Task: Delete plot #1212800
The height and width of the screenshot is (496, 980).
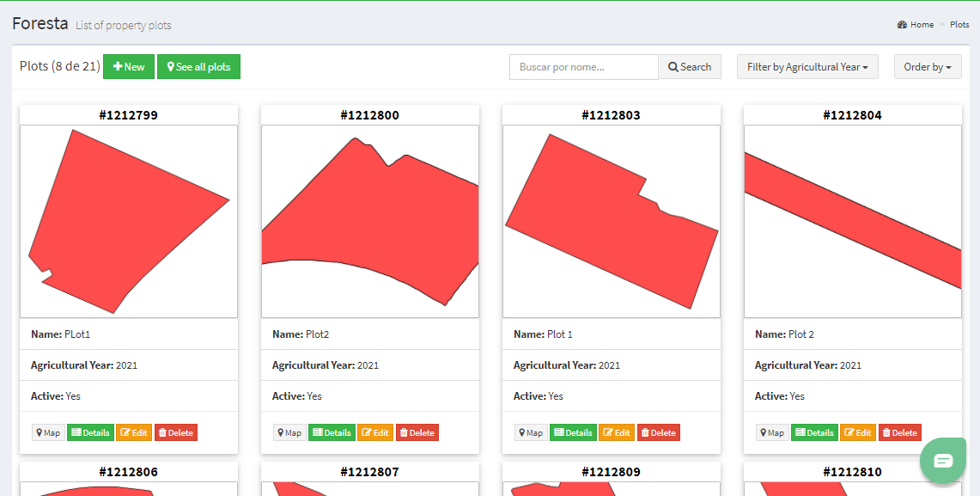Action: (417, 433)
